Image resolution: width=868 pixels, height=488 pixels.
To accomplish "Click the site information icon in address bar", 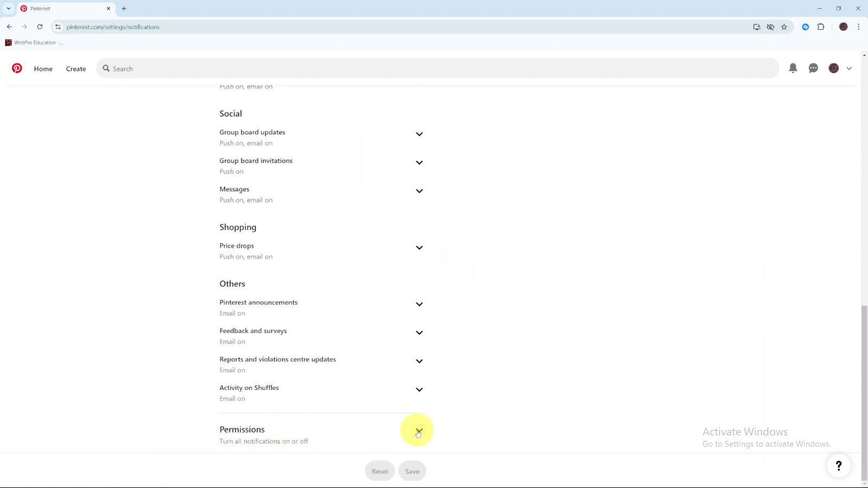I will point(58,27).
